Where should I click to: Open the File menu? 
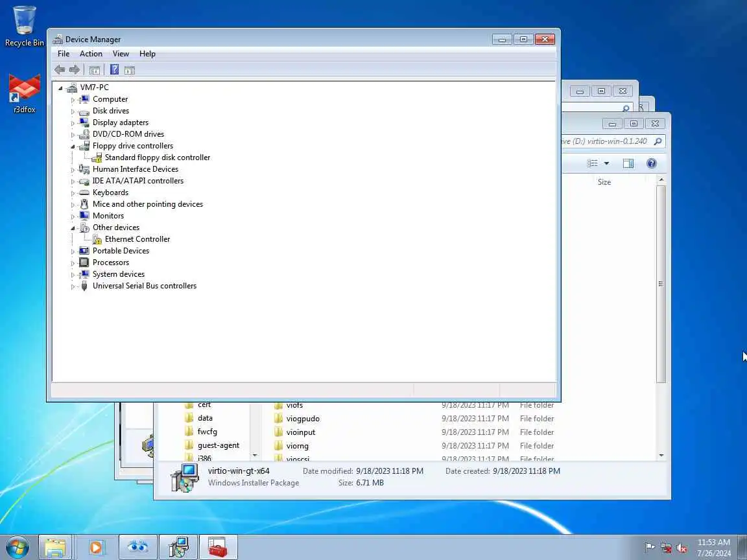[x=64, y=54]
